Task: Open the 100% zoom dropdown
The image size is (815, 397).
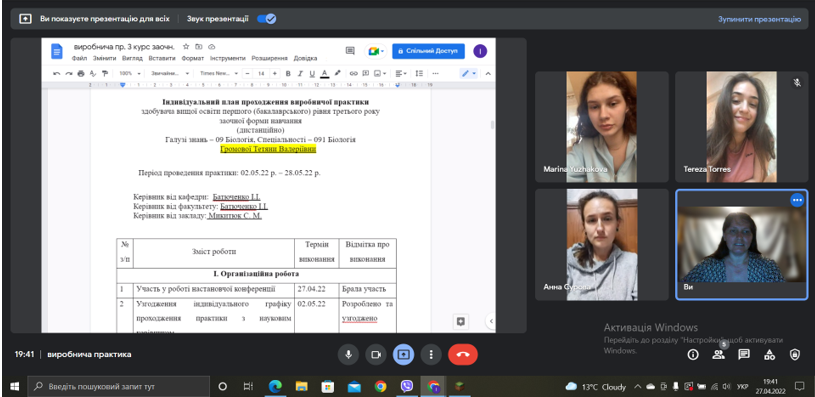Action: [x=129, y=73]
